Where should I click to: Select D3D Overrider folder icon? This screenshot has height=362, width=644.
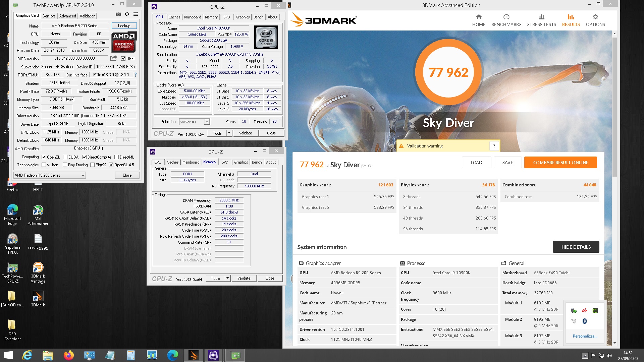(12, 330)
